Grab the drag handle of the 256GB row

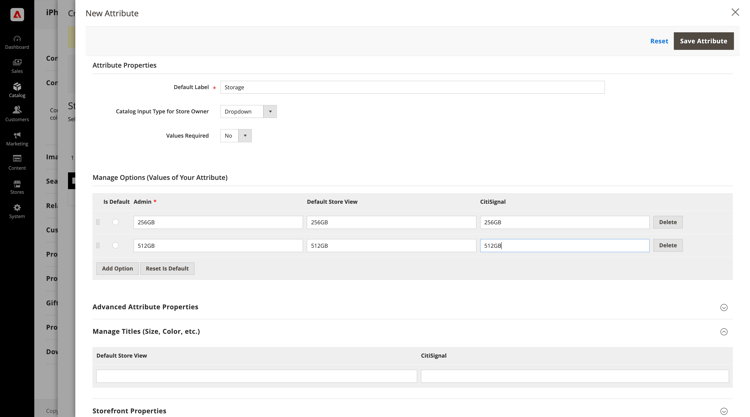(x=98, y=222)
